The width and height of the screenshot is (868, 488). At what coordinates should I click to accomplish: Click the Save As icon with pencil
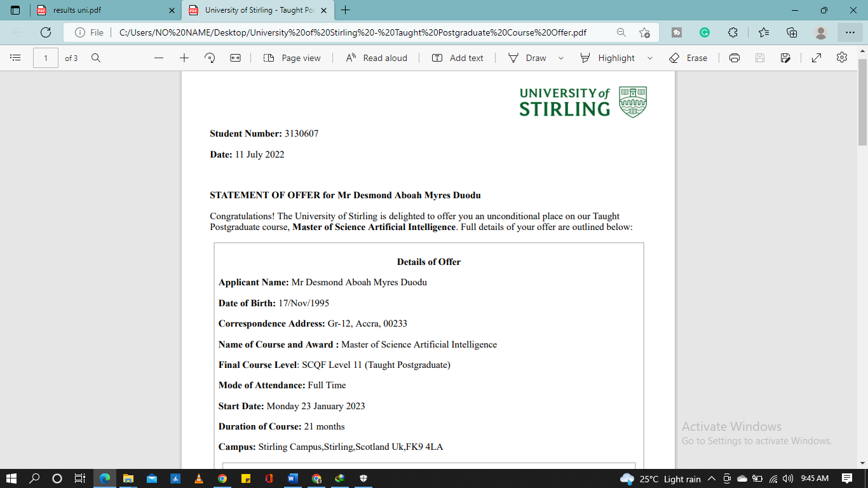pyautogui.click(x=785, y=58)
